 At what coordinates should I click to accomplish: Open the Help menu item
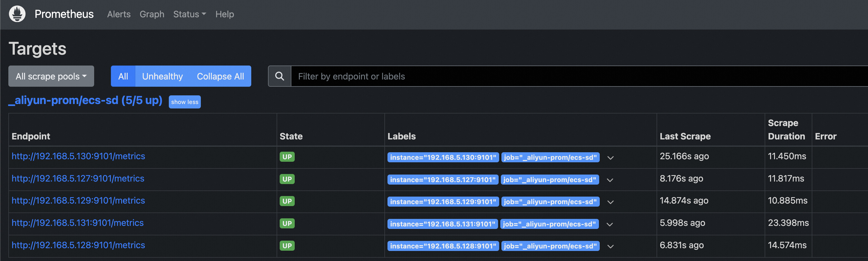point(225,14)
